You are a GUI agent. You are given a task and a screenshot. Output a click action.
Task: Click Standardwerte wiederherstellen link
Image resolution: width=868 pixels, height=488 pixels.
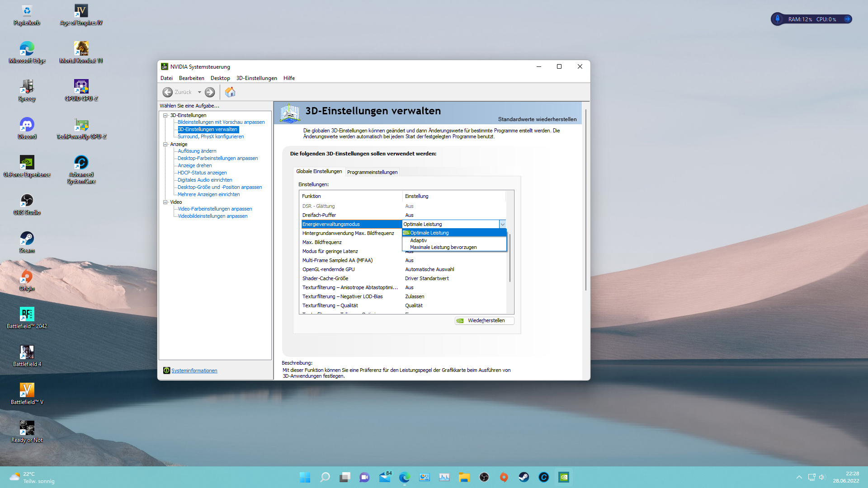[537, 119]
